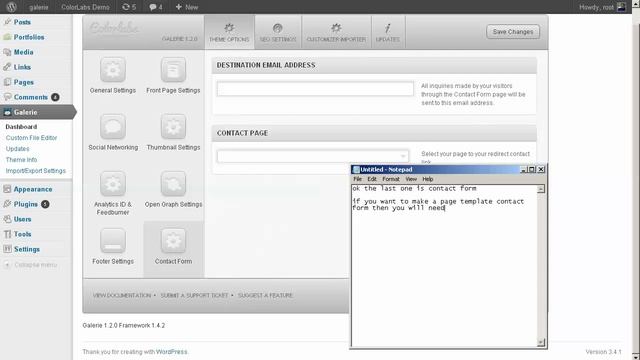Open Galerie Updates submenu link

(18, 149)
